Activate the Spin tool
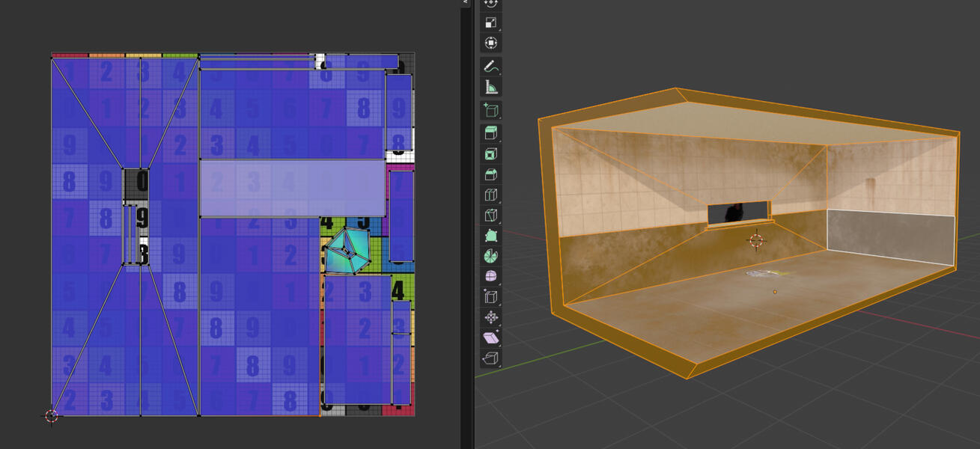980x449 pixels. tap(490, 256)
